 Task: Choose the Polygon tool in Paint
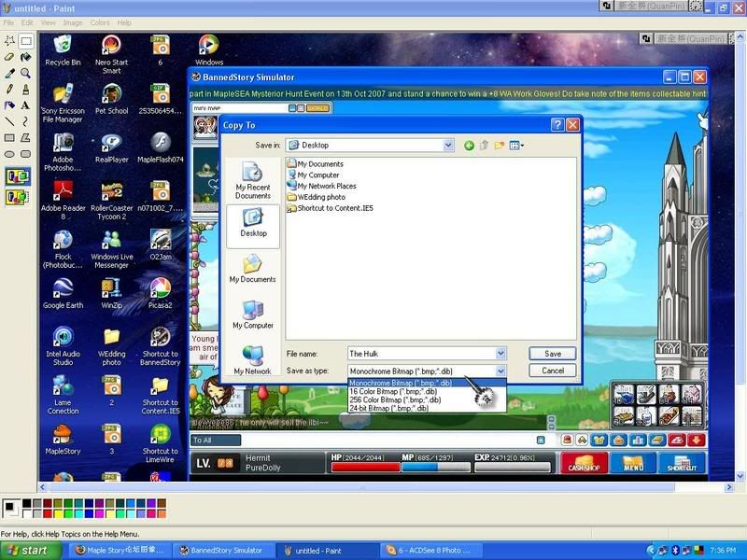26,137
